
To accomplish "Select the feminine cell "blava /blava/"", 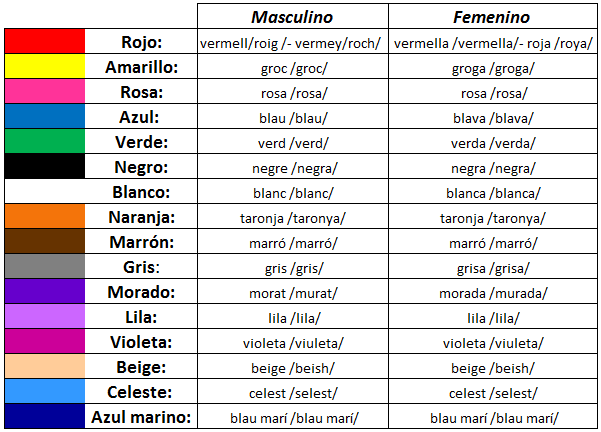I will tap(490, 118).
